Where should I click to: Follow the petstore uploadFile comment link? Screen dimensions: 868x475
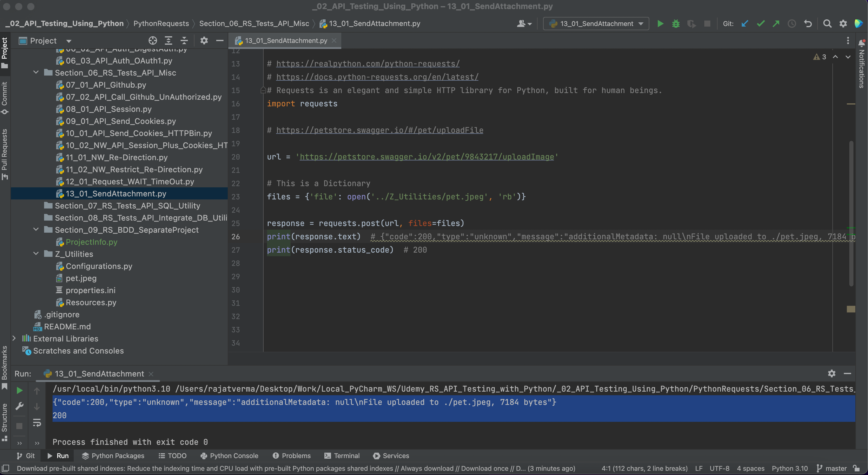pos(379,130)
